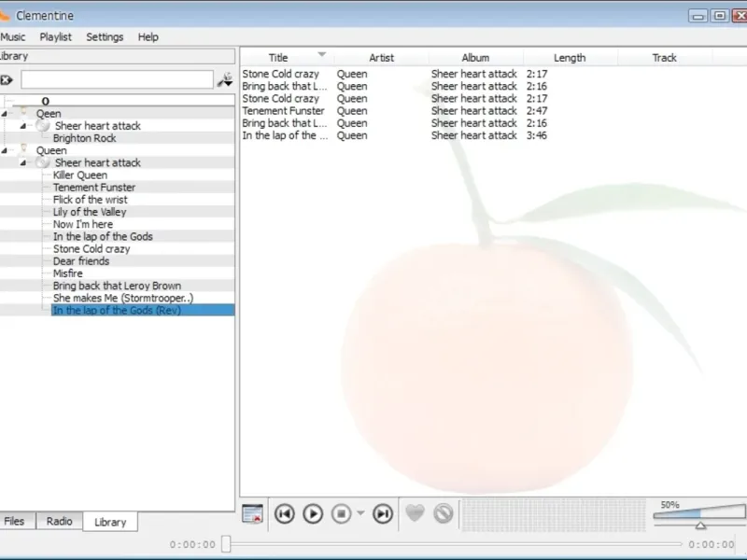Start playback with the Play button
The height and width of the screenshot is (560, 747).
[x=313, y=514]
